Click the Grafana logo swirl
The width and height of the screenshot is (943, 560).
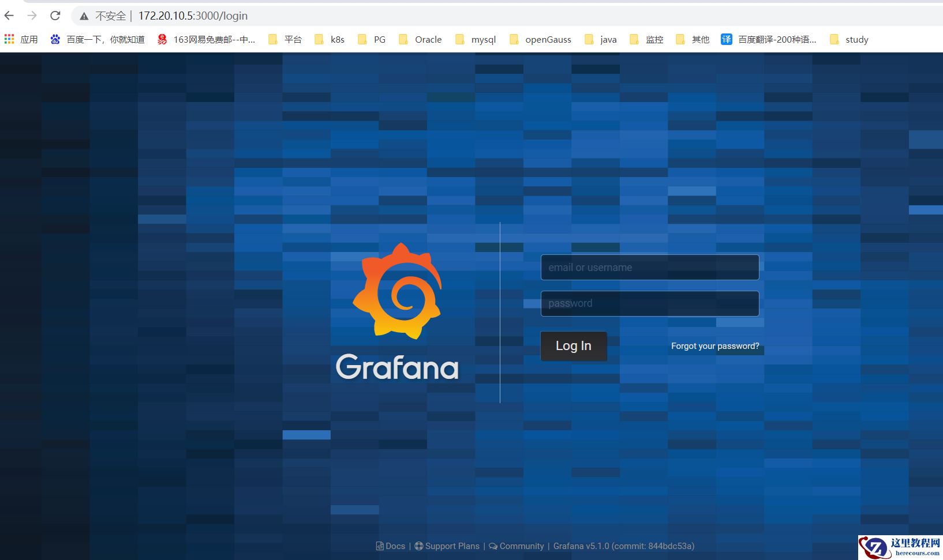(x=398, y=291)
